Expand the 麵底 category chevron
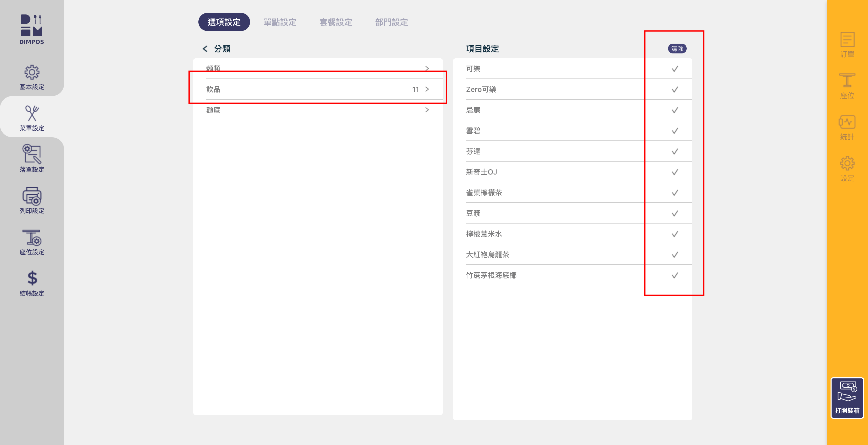 pos(427,110)
